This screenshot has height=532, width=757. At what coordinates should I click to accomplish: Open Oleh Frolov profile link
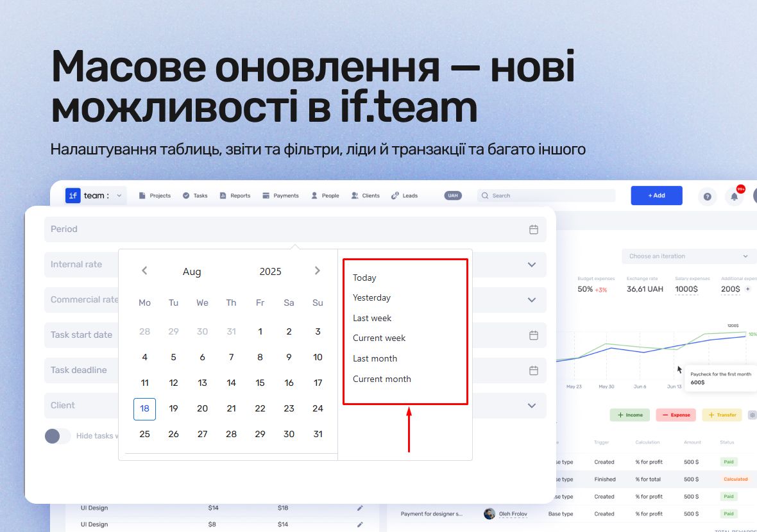coord(513,514)
